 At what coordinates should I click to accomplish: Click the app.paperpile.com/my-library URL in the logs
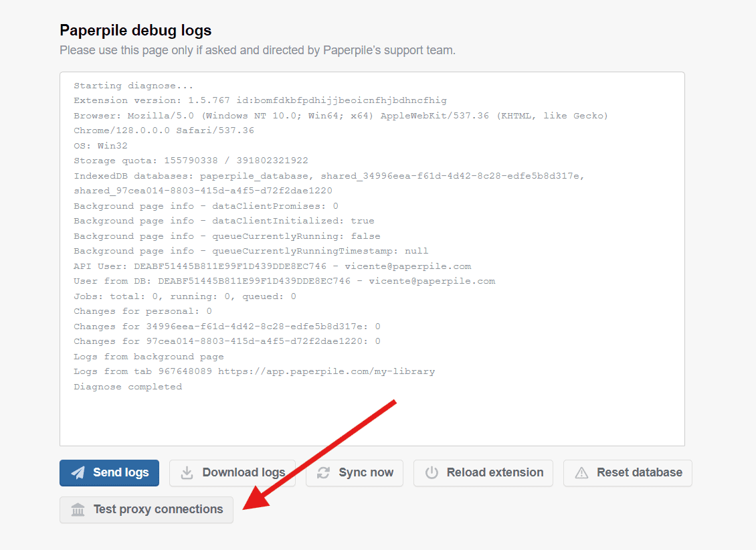pyautogui.click(x=326, y=371)
